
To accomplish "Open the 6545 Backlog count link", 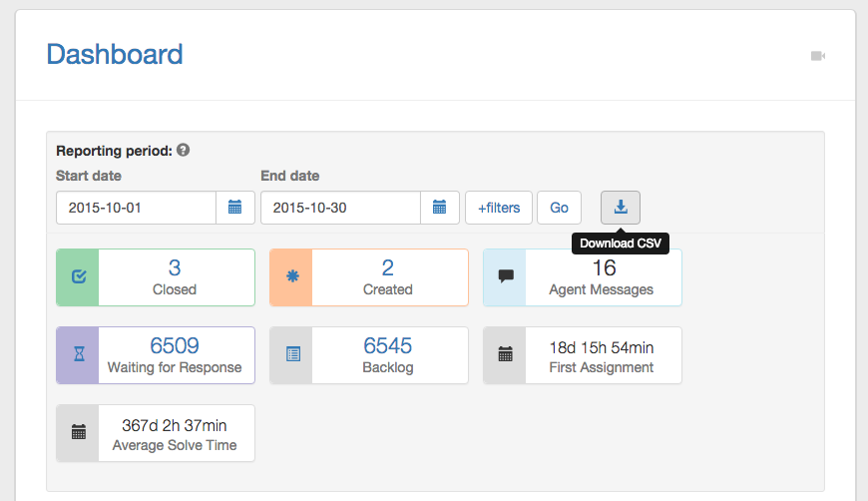I will pos(387,345).
